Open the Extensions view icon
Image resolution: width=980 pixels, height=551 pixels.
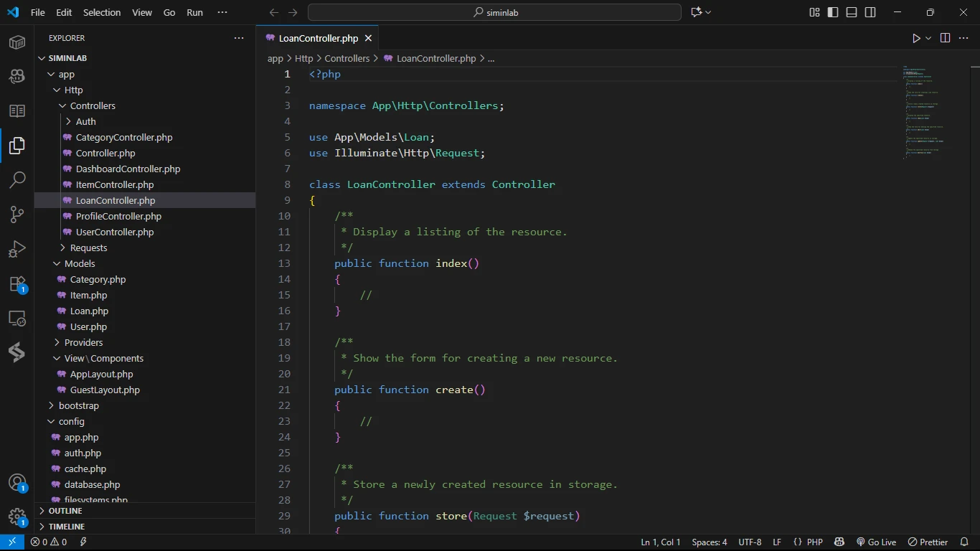[17, 284]
